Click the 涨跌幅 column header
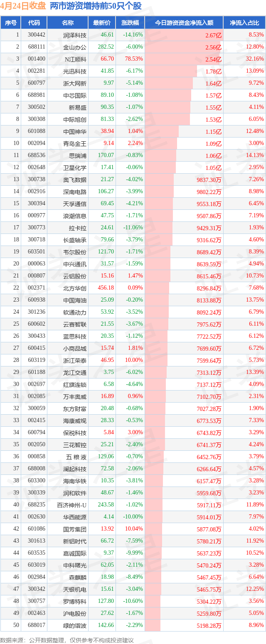The width and height of the screenshot is (266, 644). pos(130,23)
